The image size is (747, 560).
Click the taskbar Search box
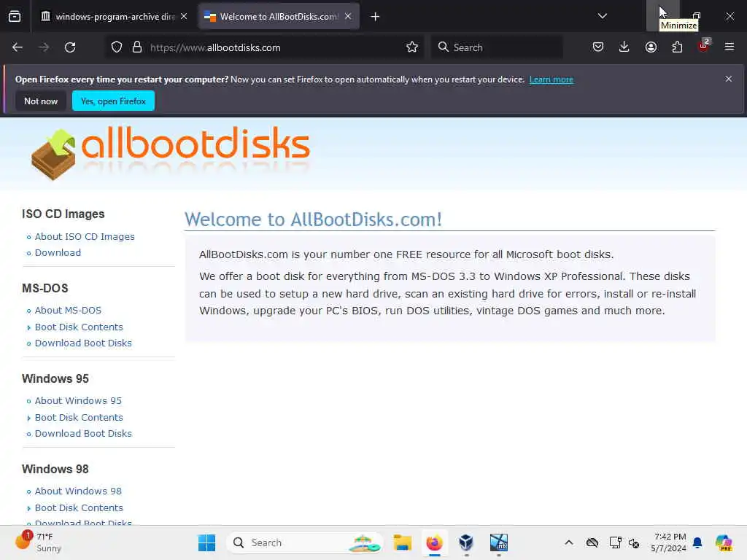[305, 542]
